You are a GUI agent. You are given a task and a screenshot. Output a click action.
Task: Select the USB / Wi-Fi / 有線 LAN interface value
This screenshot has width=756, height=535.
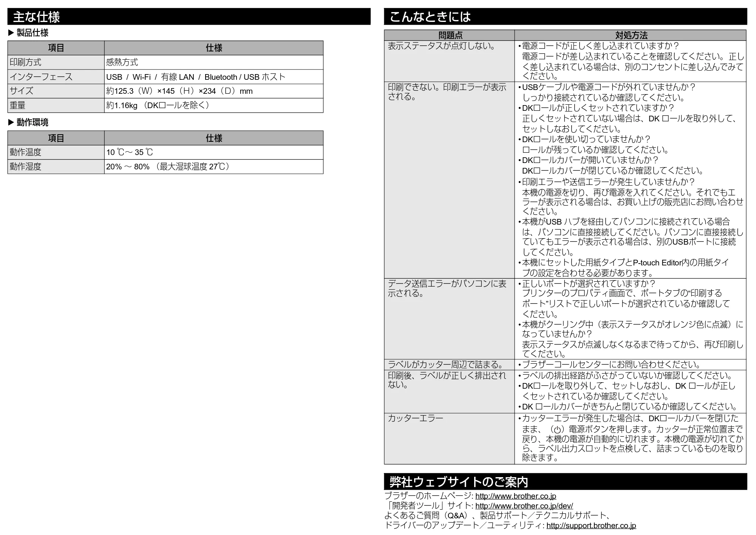tap(196, 77)
